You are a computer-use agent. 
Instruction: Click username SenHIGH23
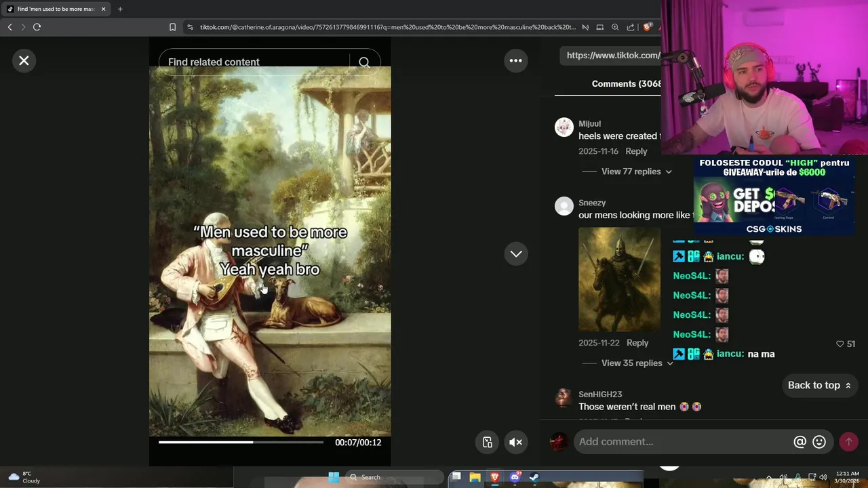[600, 394]
